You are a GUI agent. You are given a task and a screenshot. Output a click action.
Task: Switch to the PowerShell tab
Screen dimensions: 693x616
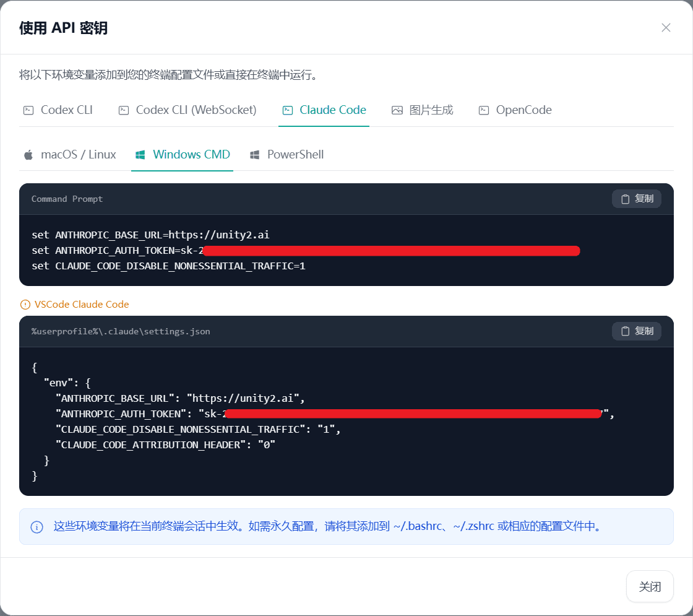[x=287, y=154]
